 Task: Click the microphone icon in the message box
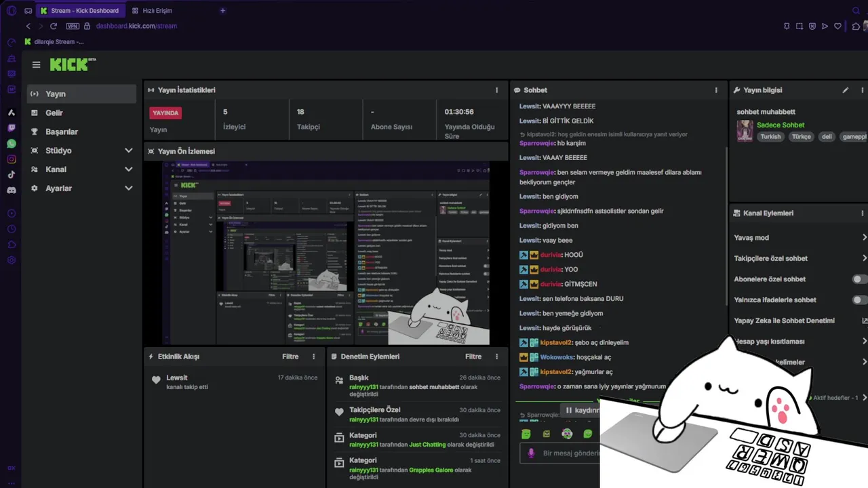coord(531,453)
